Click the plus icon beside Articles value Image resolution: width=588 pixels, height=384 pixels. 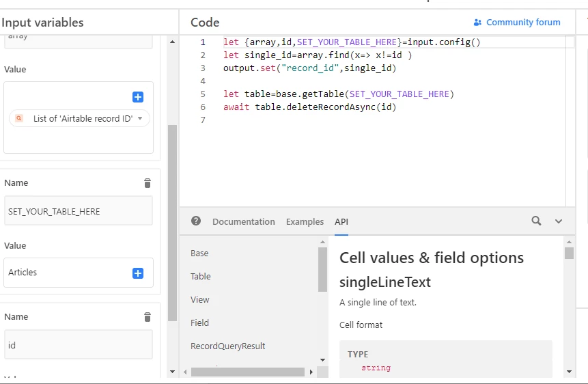pos(138,273)
